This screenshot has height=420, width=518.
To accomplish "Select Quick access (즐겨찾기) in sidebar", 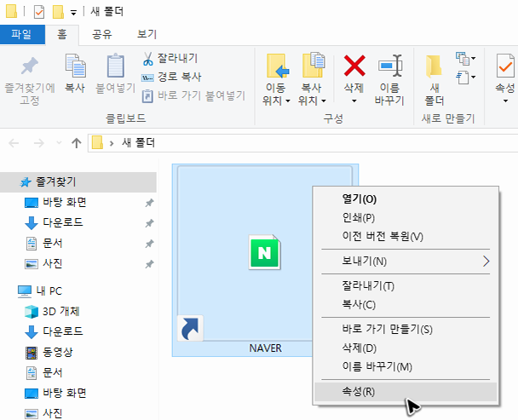I will click(78, 182).
